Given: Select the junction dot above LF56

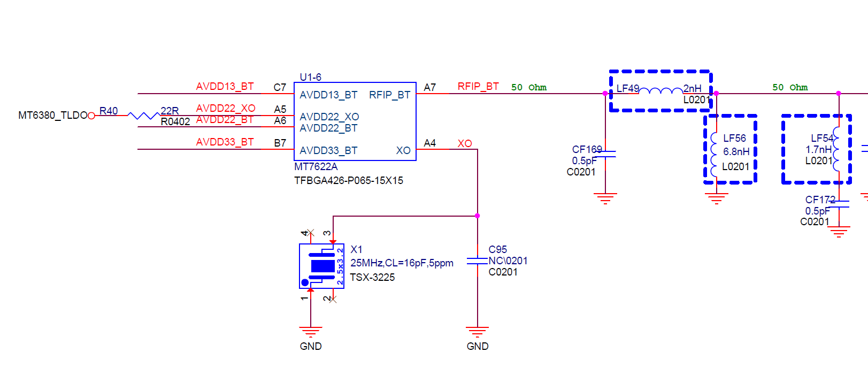Looking at the screenshot, I should 716,94.
